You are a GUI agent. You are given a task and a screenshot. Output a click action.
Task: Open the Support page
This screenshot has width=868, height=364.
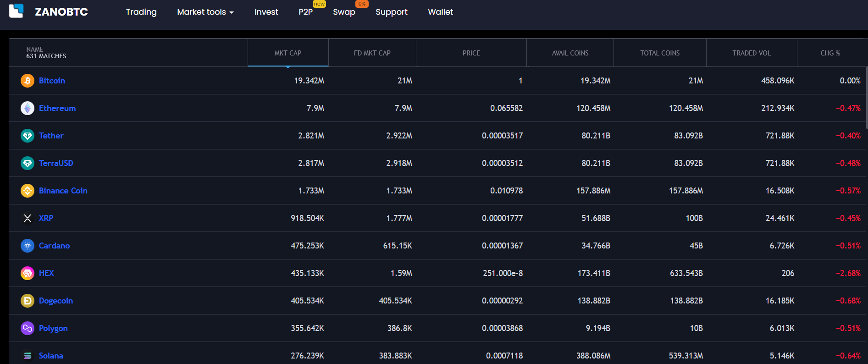[392, 12]
